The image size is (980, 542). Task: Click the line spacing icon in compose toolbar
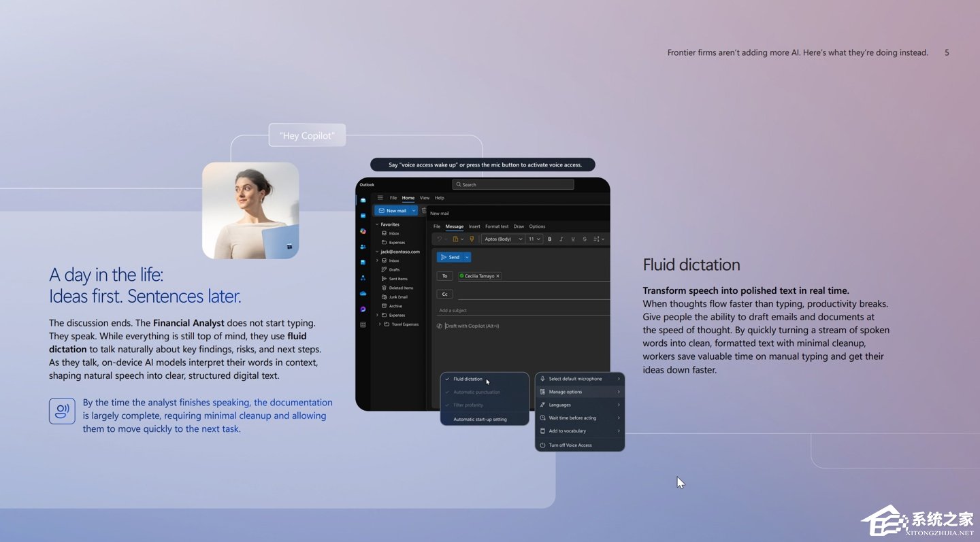(596, 239)
